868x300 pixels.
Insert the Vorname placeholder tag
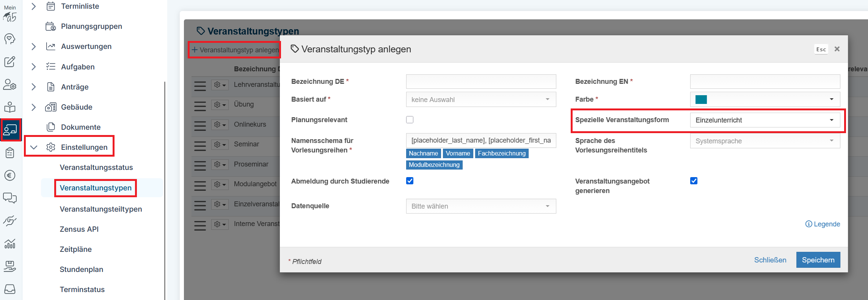point(458,153)
